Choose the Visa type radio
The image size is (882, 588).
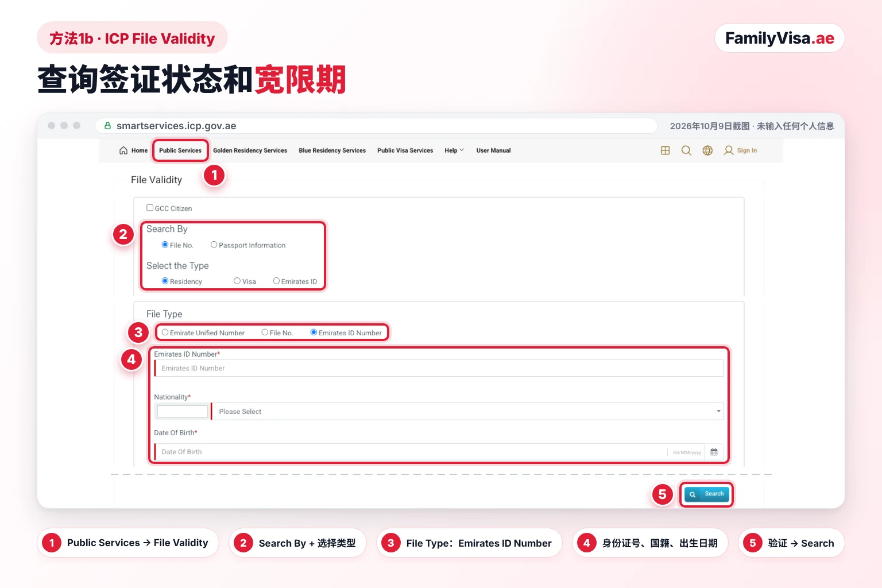click(237, 281)
